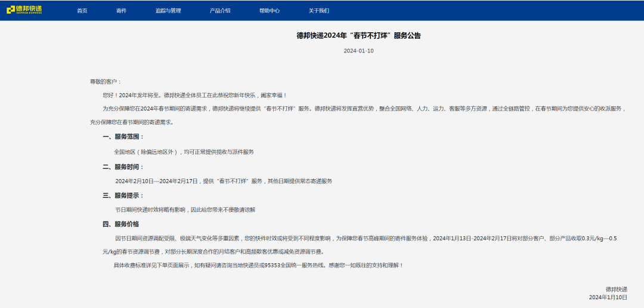The width and height of the screenshot is (644, 308).
Task: Click the 节日期间快递时效 notice line
Action: (x=185, y=210)
